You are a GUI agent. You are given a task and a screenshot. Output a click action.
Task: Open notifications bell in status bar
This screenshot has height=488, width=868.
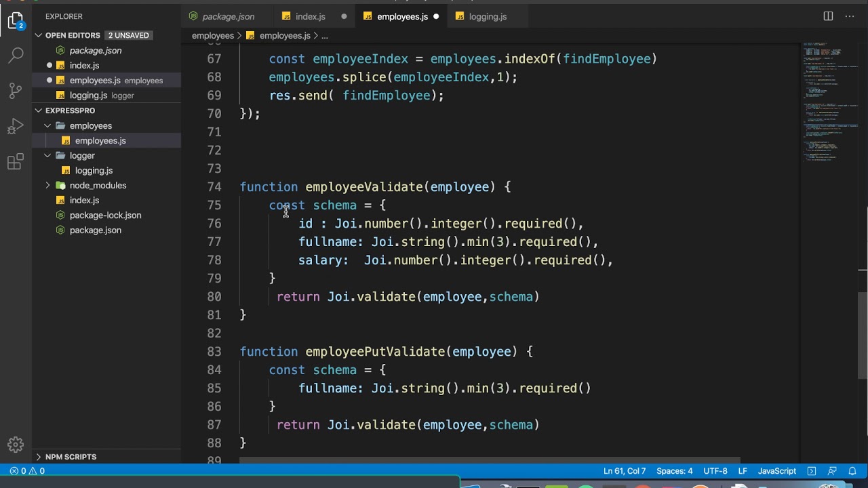[852, 471]
